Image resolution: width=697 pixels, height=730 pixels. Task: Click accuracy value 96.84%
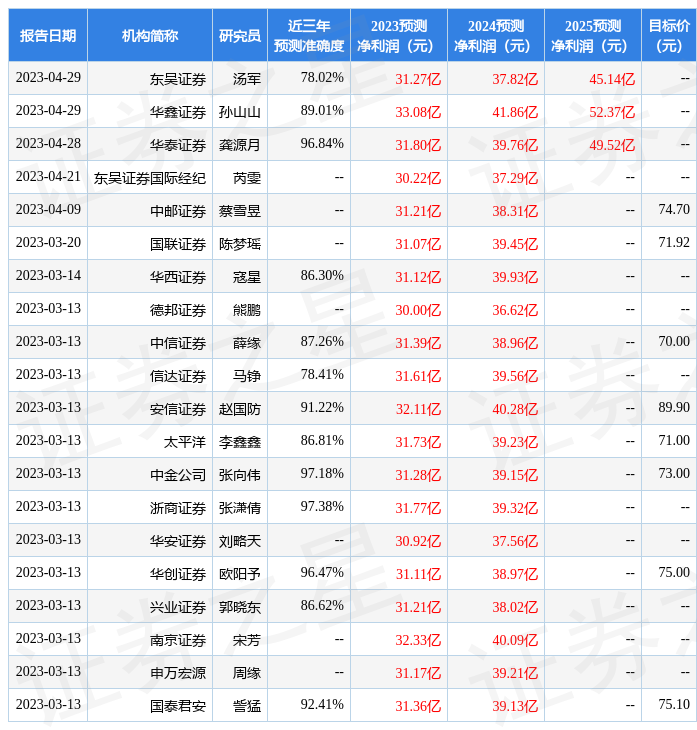(322, 143)
